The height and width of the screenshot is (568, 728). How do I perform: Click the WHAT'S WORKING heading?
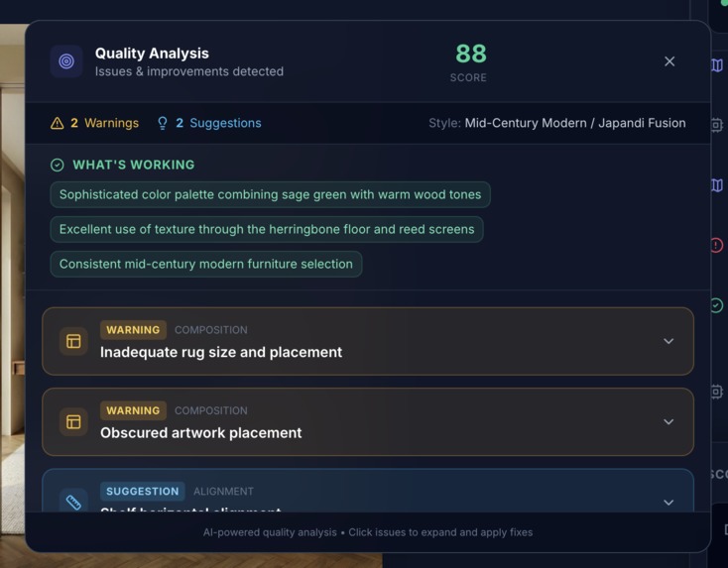tap(134, 165)
